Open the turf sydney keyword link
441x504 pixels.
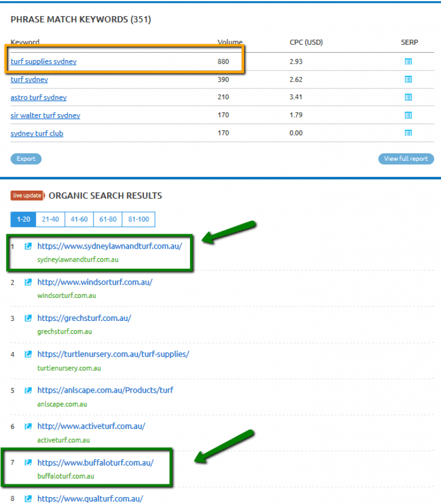(x=29, y=79)
